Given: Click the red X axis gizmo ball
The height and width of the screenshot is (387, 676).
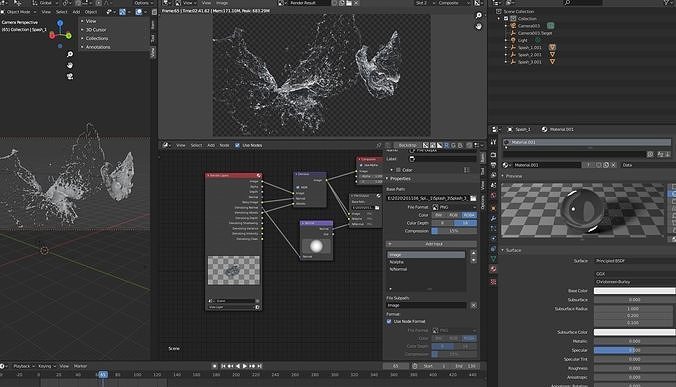Looking at the screenshot, I should [x=52, y=35].
